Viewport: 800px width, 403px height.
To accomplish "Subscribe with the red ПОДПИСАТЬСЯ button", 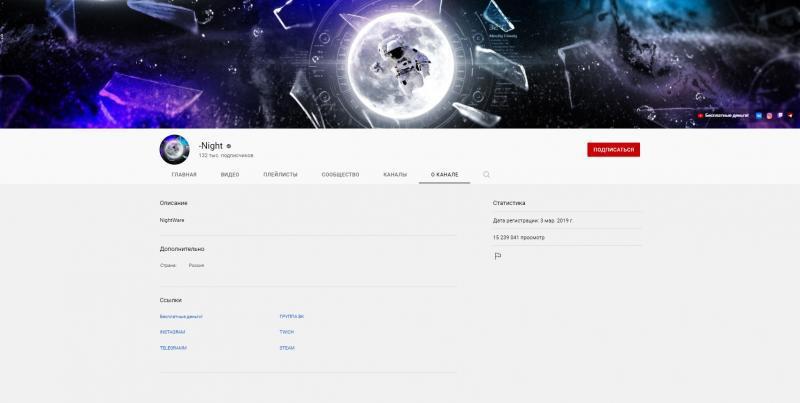I will click(613, 149).
